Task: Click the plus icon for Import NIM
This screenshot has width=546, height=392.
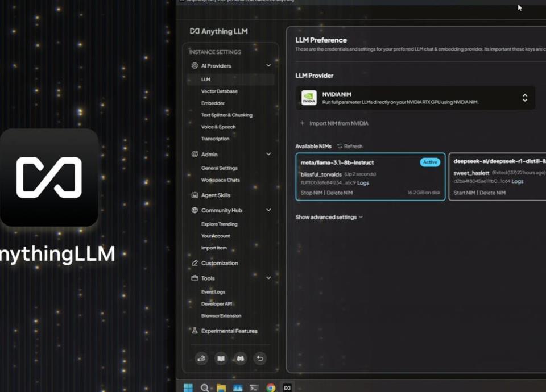Action: [302, 123]
